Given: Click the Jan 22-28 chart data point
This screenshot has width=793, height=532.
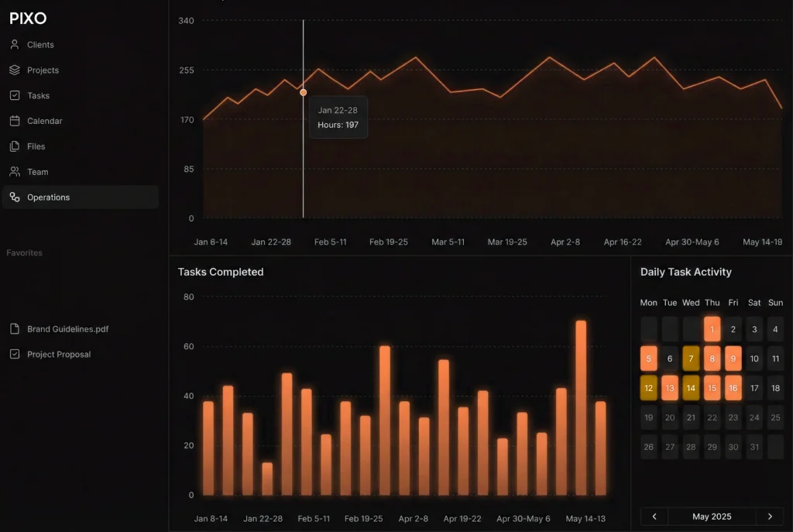Looking at the screenshot, I should coord(303,92).
